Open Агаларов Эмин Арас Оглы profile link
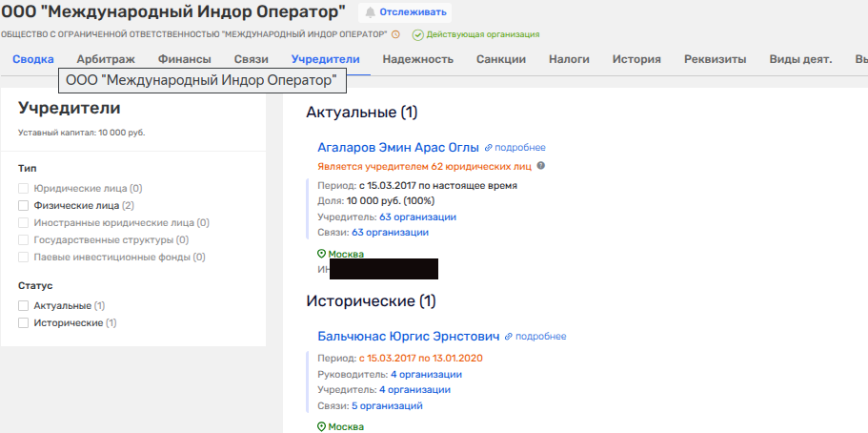Image resolution: width=868 pixels, height=433 pixels. tap(397, 147)
